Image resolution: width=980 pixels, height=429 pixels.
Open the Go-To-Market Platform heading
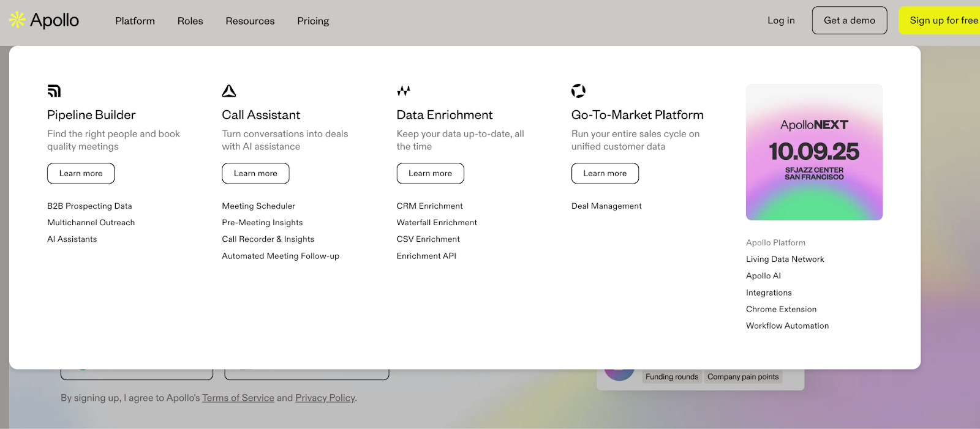(x=637, y=115)
